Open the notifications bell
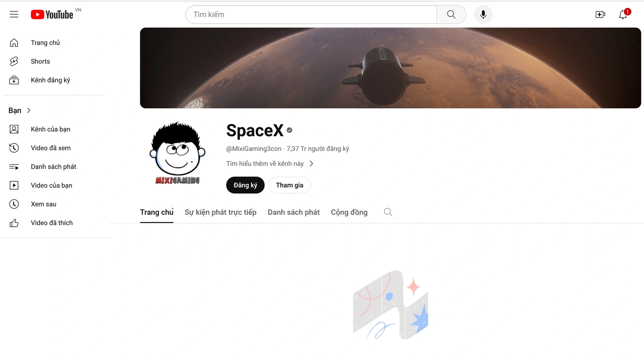 pyautogui.click(x=624, y=15)
